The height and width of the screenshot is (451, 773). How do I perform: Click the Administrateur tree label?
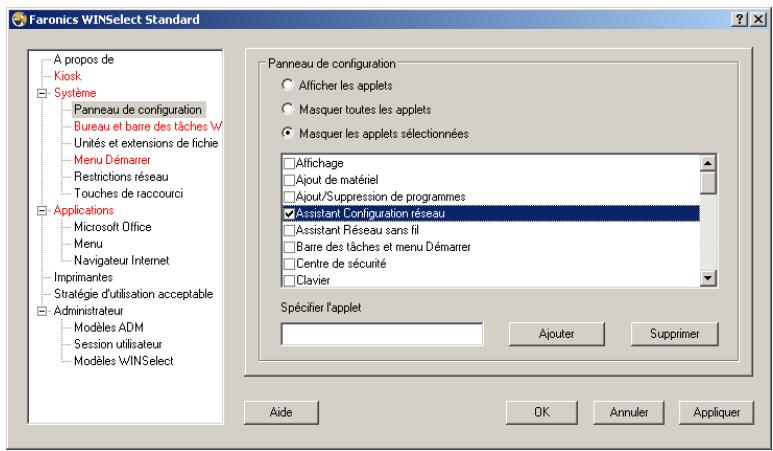88,311
